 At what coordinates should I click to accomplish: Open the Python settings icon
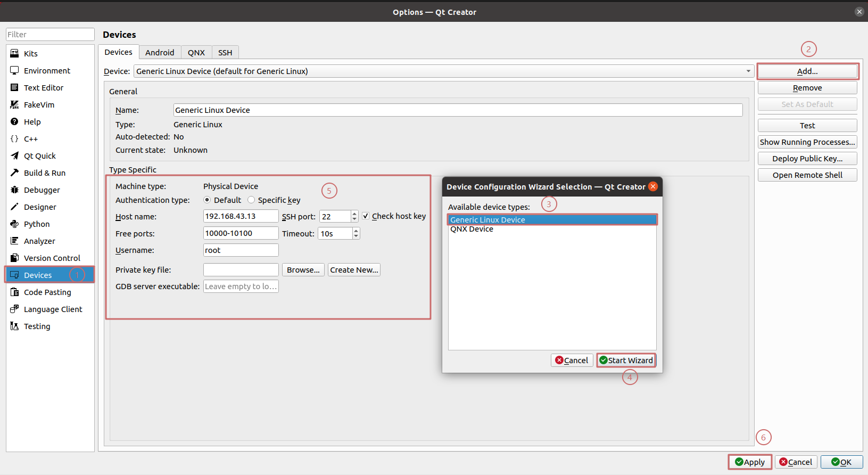14,224
